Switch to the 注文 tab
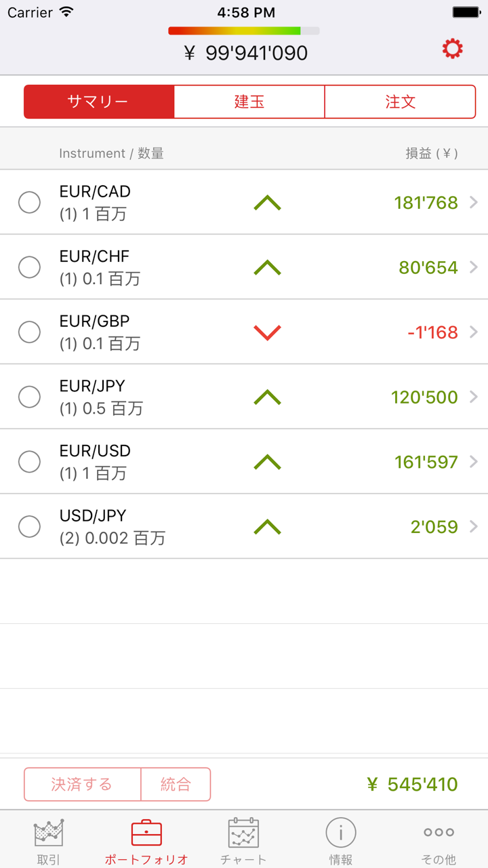The width and height of the screenshot is (488, 868). [x=400, y=102]
